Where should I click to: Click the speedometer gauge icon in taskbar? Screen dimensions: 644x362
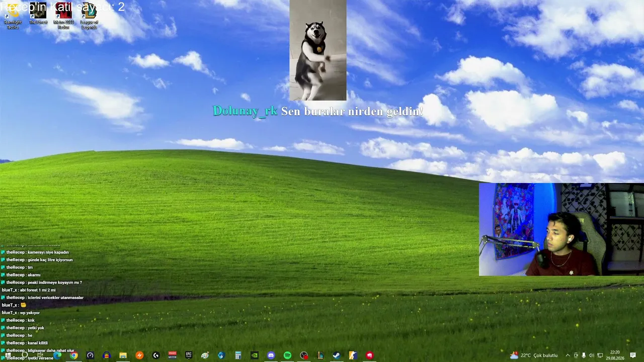tap(90, 355)
